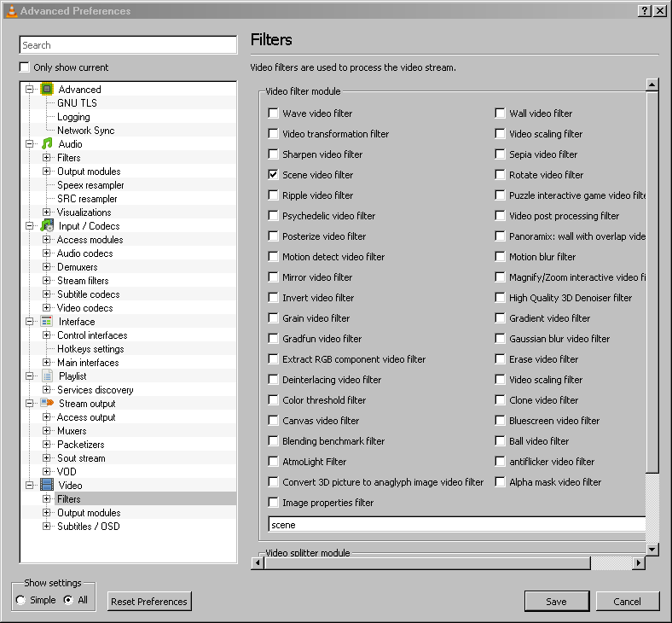Enable antiflicker video filter

(x=500, y=462)
